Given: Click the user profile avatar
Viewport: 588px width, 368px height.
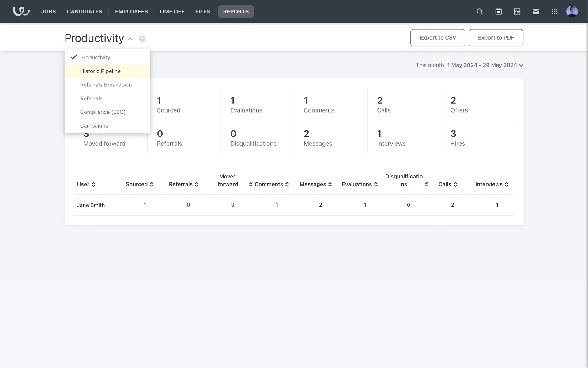Looking at the screenshot, I should (x=572, y=11).
